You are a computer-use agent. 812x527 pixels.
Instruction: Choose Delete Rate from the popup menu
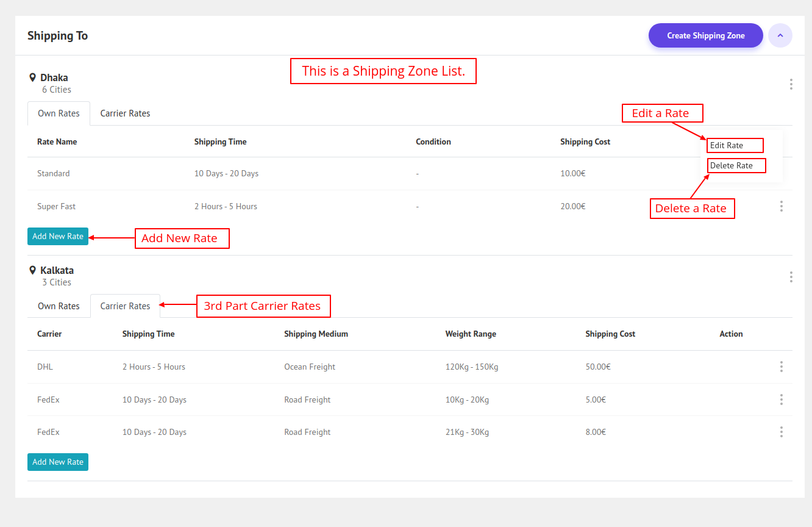[x=731, y=166]
